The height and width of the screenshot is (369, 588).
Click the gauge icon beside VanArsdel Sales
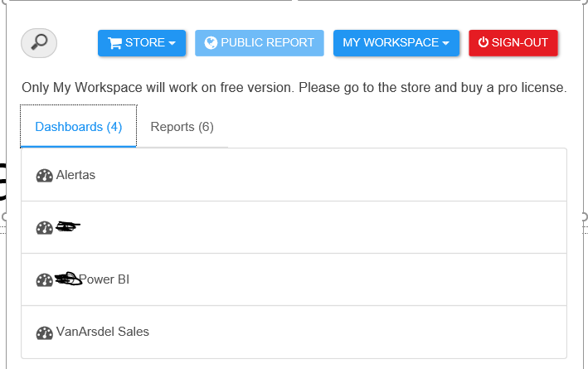(x=44, y=333)
